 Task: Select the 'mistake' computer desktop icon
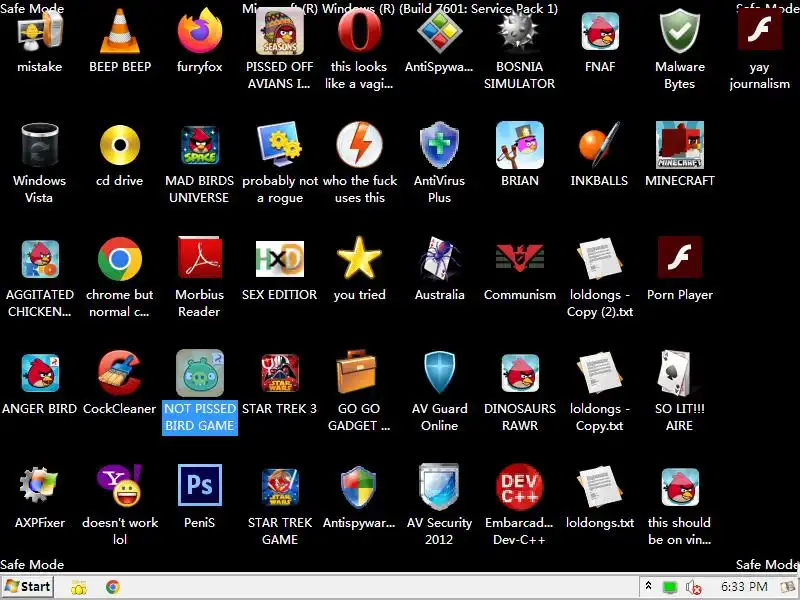click(x=40, y=32)
